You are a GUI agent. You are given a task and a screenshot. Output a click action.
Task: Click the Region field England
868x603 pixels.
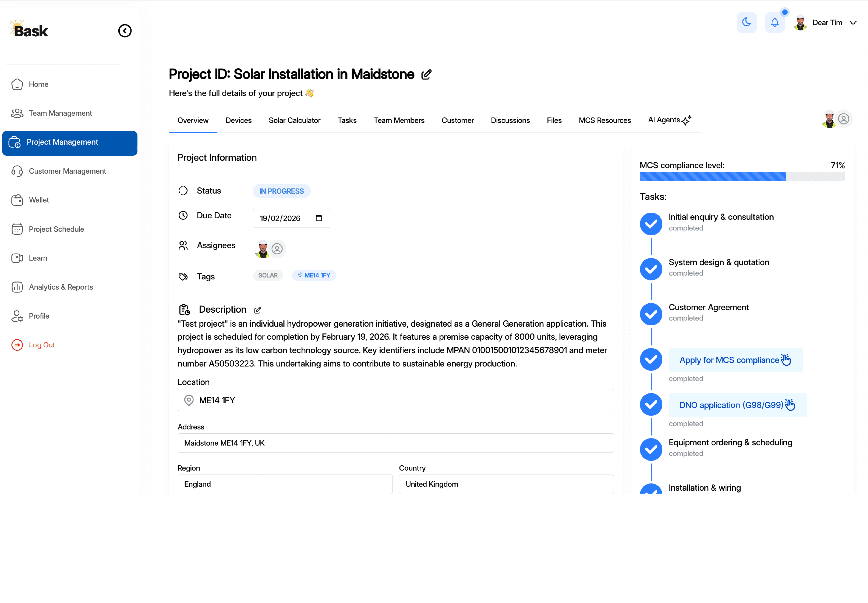point(285,484)
